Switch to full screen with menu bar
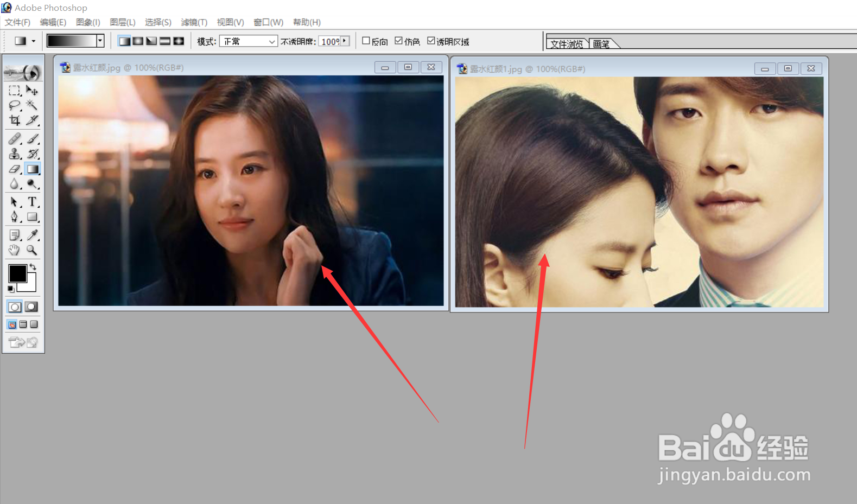 pyautogui.click(x=23, y=324)
